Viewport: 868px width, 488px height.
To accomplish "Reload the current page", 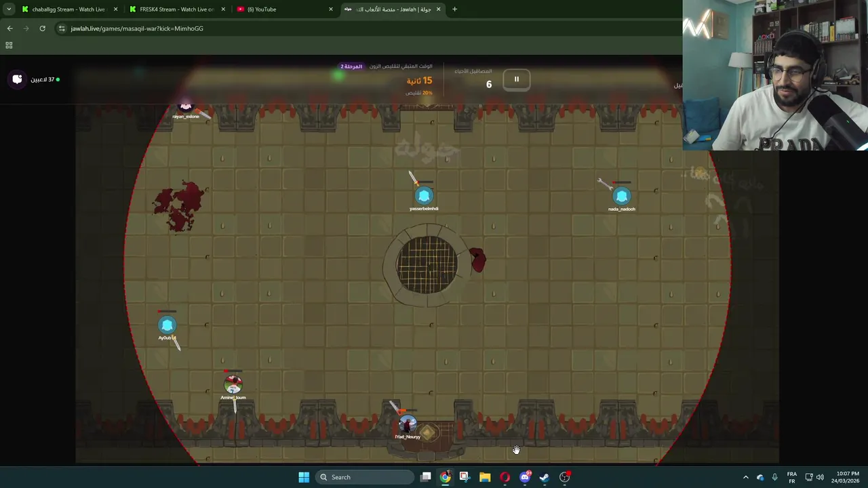I will (x=42, y=28).
